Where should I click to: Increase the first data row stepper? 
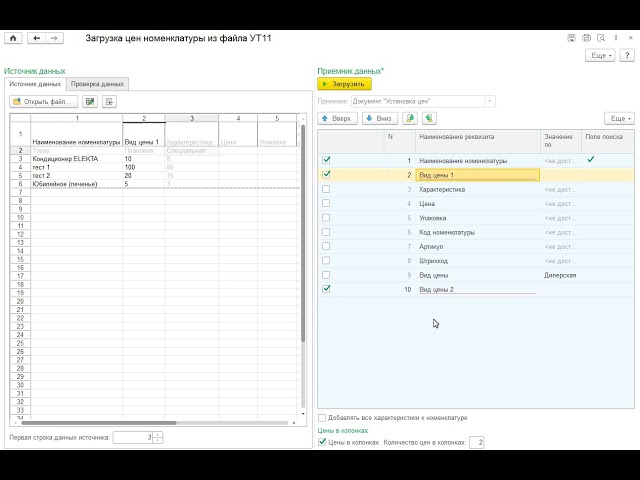158,434
